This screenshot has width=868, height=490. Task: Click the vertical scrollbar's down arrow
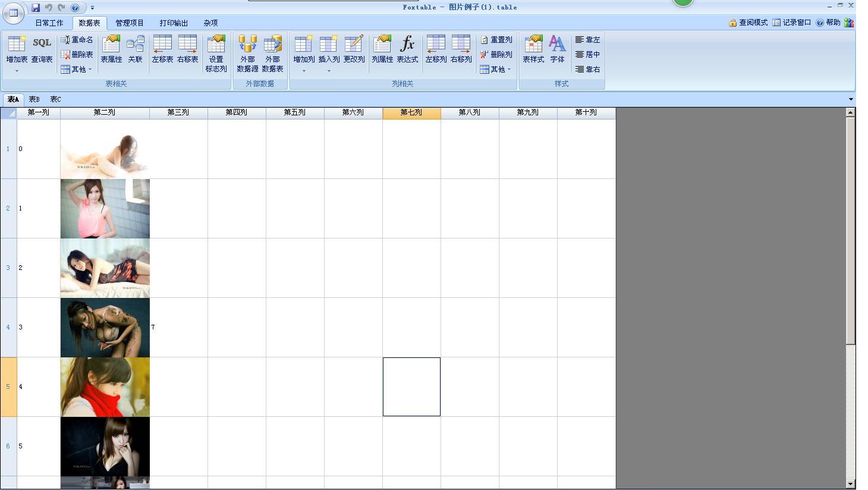850,484
